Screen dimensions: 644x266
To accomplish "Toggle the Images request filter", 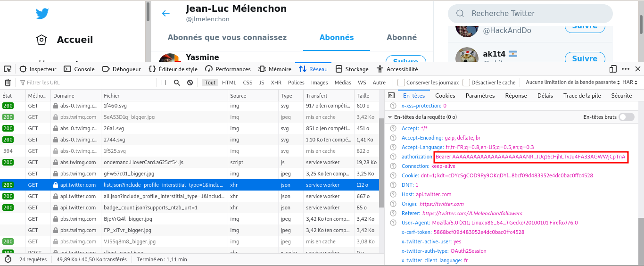I will [320, 83].
